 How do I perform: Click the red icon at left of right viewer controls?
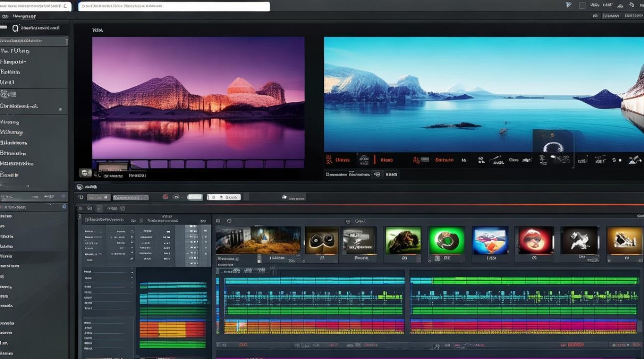[329, 160]
